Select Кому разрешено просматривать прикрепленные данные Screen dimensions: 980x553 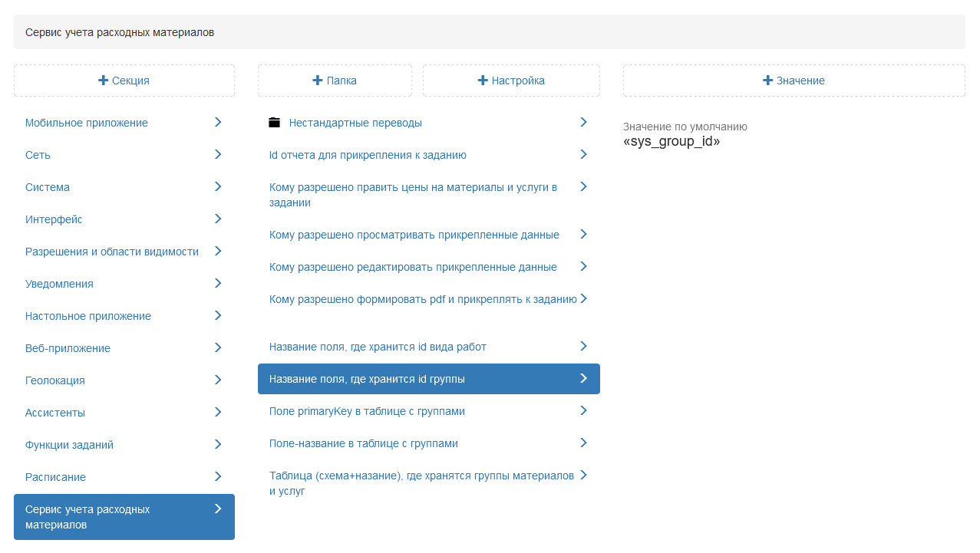click(x=414, y=235)
